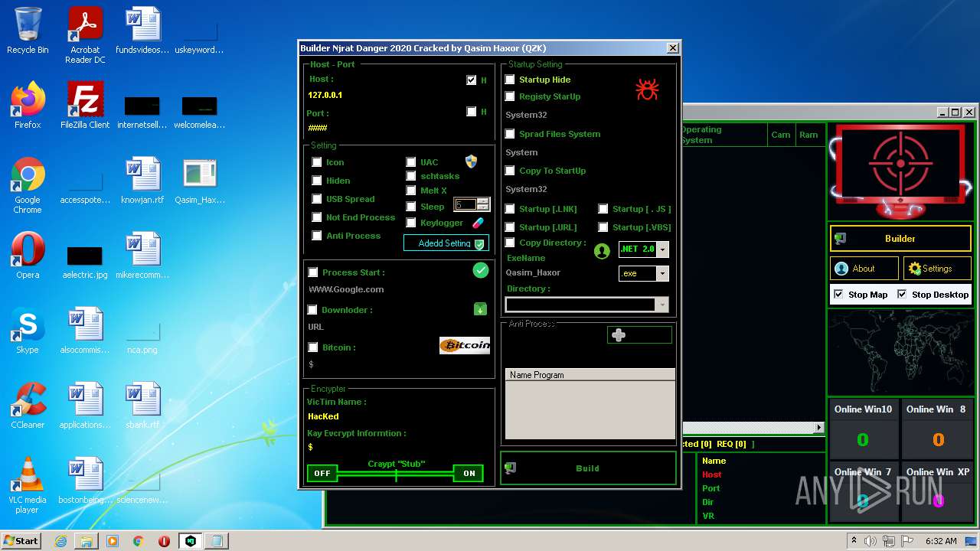980x551 pixels.
Task: Toggle the Port H checkbox
Action: tap(471, 112)
